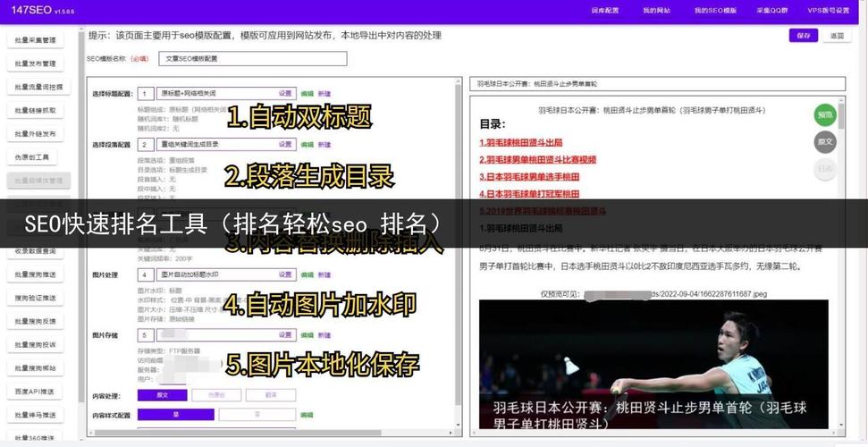
Task: Click preview title field 羽毛球日本公开赛
Action: tap(657, 84)
